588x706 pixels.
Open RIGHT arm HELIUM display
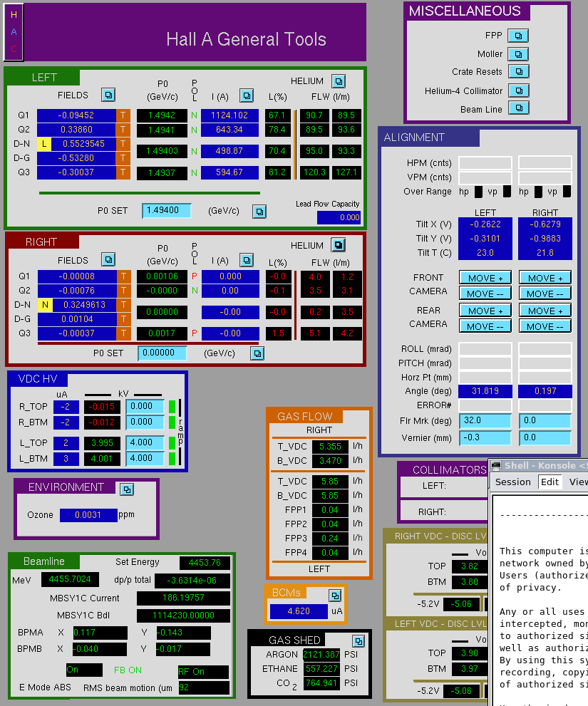[339, 245]
